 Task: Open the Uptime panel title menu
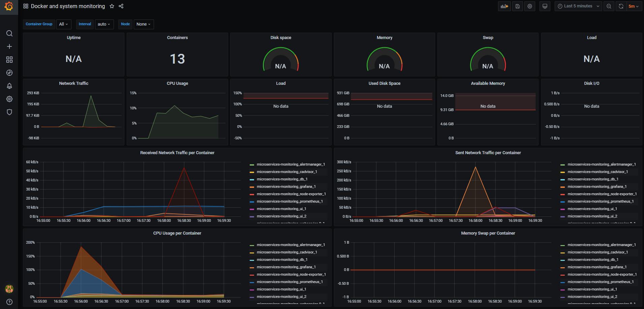pos(73,38)
